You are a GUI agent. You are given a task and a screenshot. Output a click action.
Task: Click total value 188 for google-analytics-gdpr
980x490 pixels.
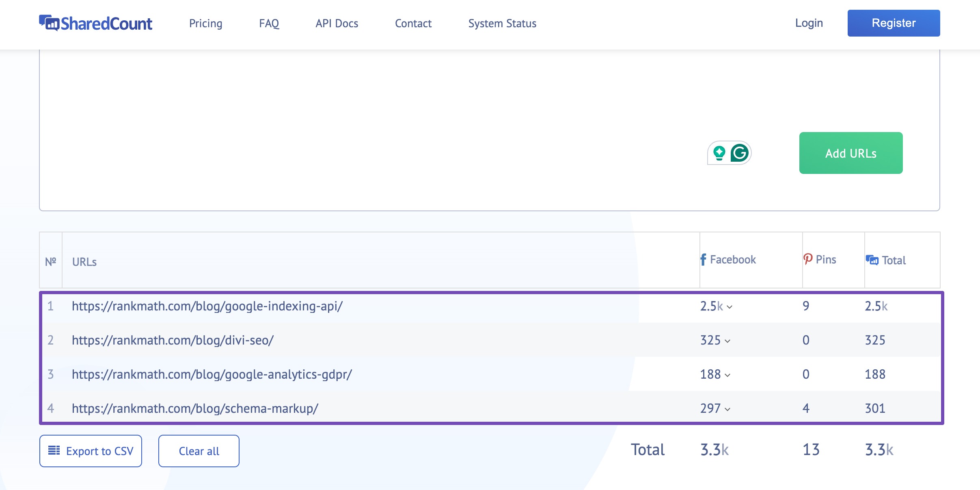click(x=875, y=374)
